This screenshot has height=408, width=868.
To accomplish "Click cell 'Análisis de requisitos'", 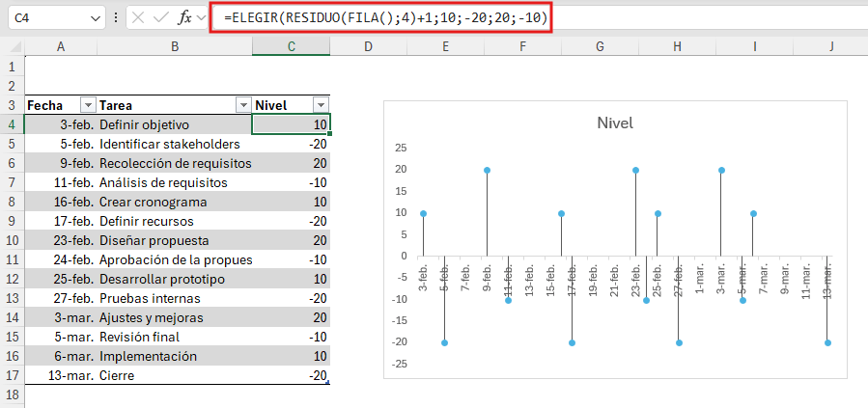I will (x=175, y=182).
